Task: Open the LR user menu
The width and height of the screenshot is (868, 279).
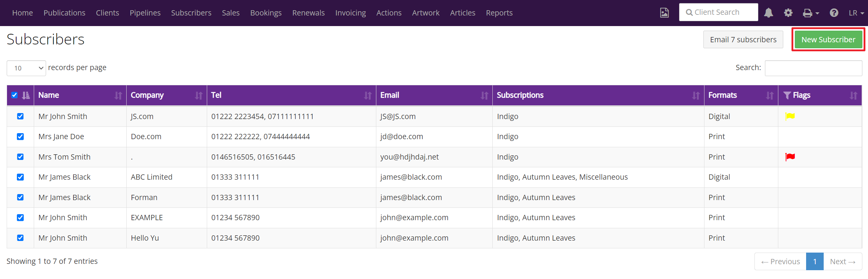Action: 856,13
